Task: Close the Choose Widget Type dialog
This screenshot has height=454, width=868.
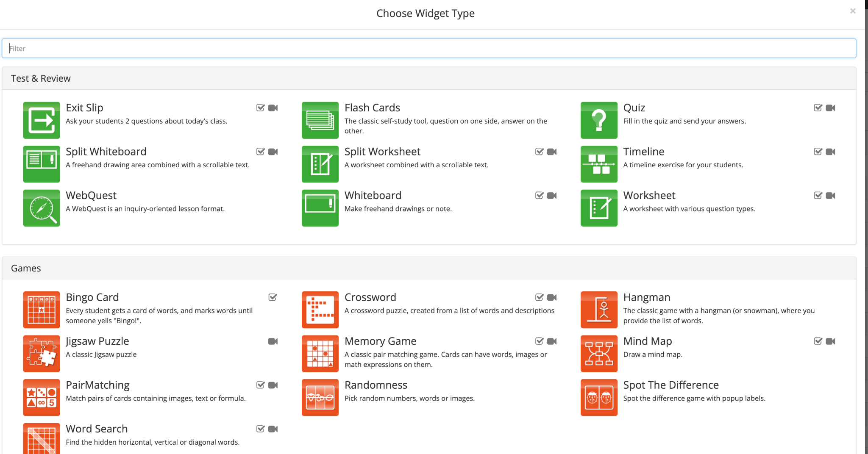Action: pyautogui.click(x=853, y=11)
